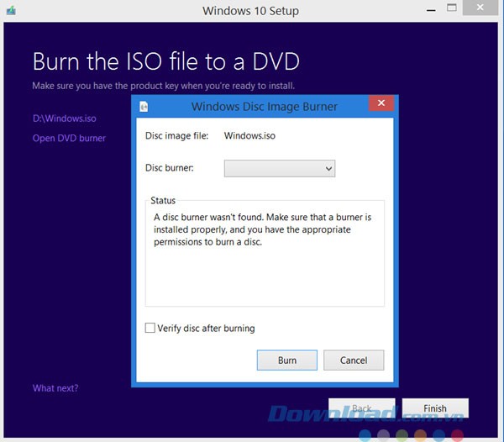
Task: Click the Disc Image Burner title icon
Action: (x=144, y=107)
